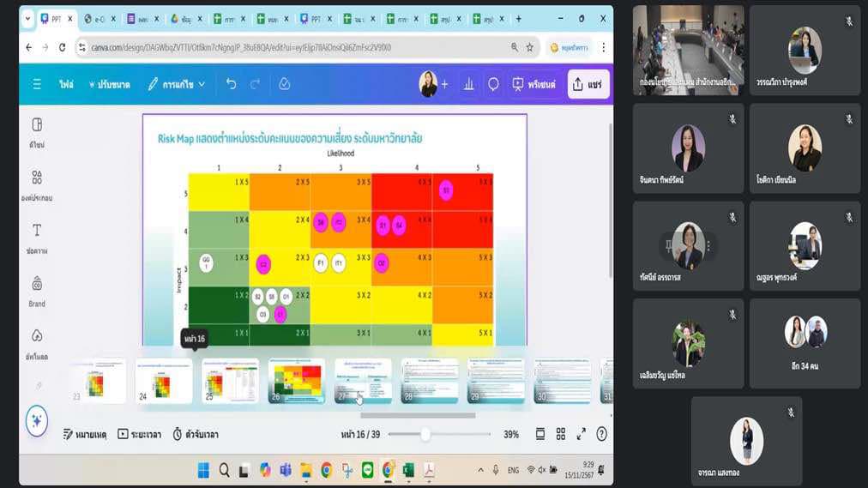Click the Share button

click(x=588, y=84)
